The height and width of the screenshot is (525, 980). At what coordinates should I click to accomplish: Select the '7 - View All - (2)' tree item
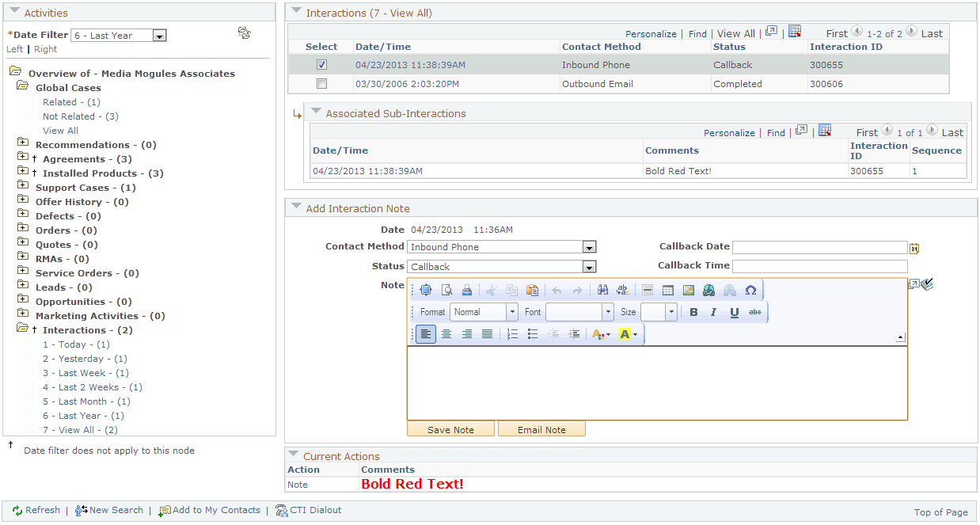pyautogui.click(x=80, y=430)
